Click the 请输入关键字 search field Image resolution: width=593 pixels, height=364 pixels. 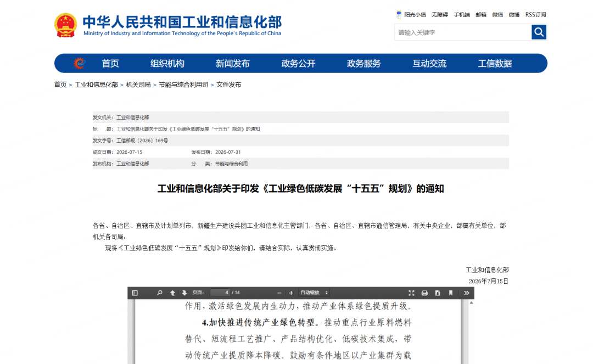tap(463, 32)
